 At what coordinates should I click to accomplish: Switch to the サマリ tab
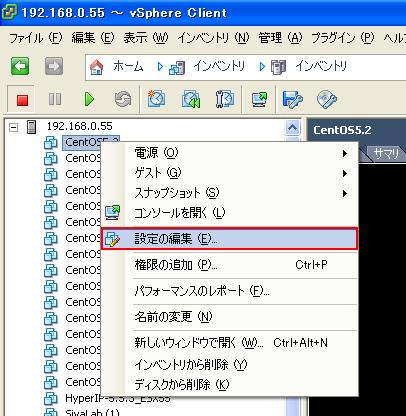coord(385,154)
